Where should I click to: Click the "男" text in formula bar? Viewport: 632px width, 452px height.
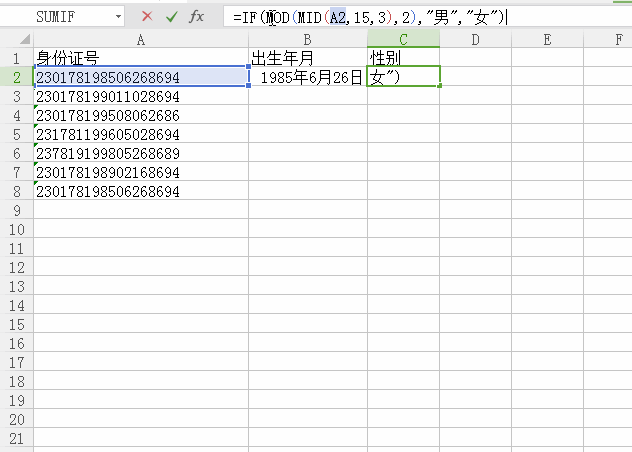click(441, 17)
